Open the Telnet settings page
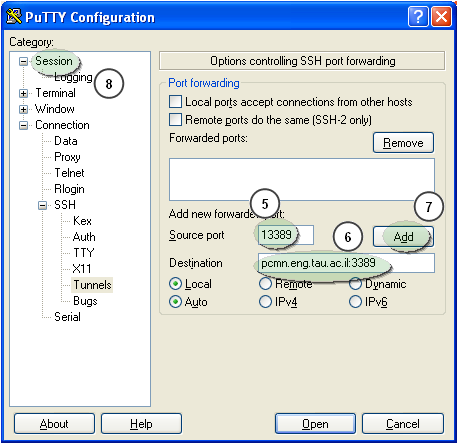The width and height of the screenshot is (457, 444). [69, 173]
